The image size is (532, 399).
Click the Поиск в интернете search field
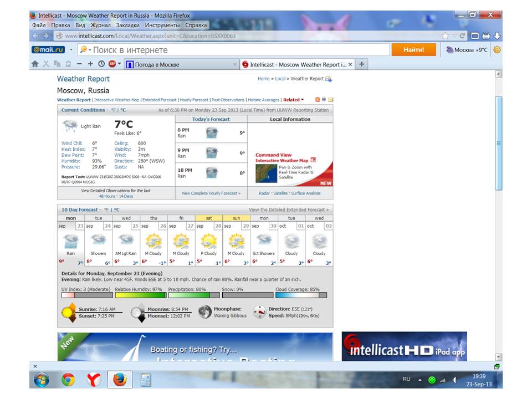pyautogui.click(x=238, y=50)
